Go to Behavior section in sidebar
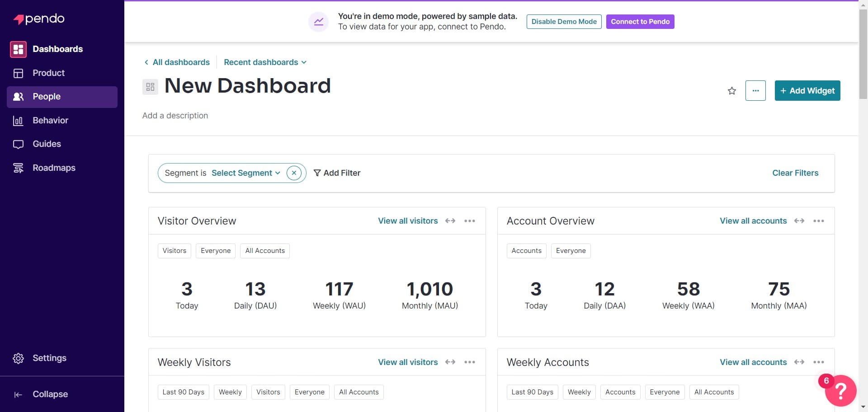The width and height of the screenshot is (868, 412). tap(50, 121)
